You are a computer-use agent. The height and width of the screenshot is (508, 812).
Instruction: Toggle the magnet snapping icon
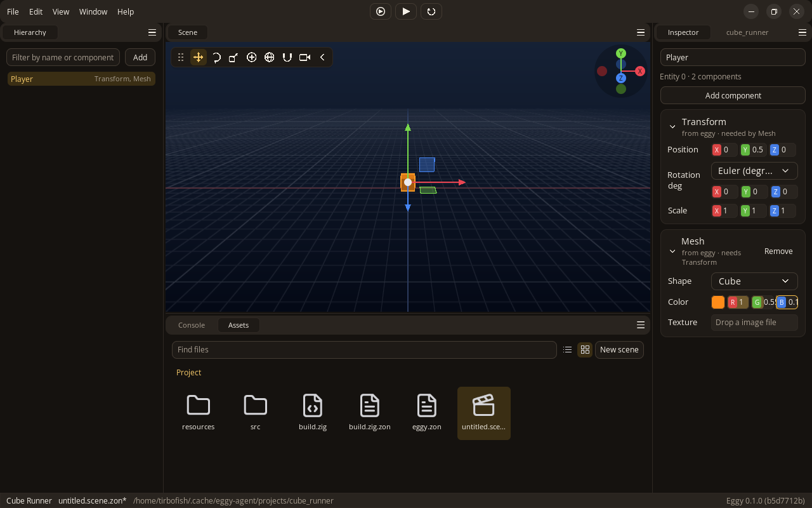tap(287, 57)
